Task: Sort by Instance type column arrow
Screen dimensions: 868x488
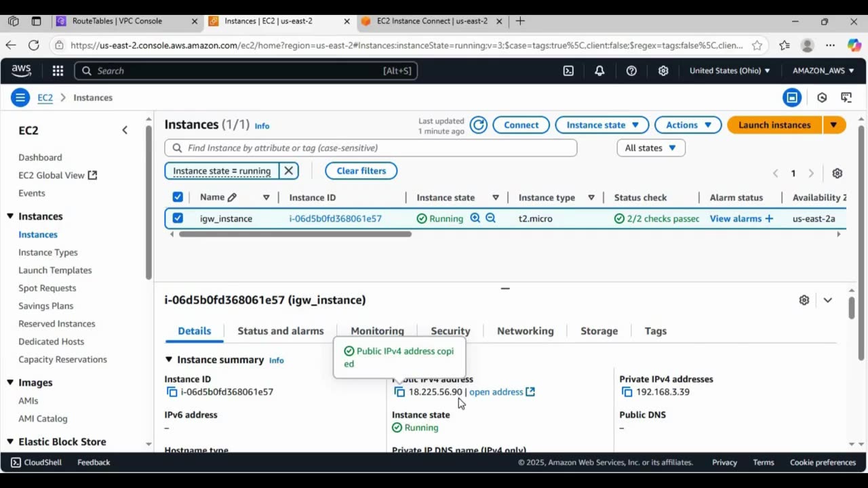Action: [x=591, y=197]
